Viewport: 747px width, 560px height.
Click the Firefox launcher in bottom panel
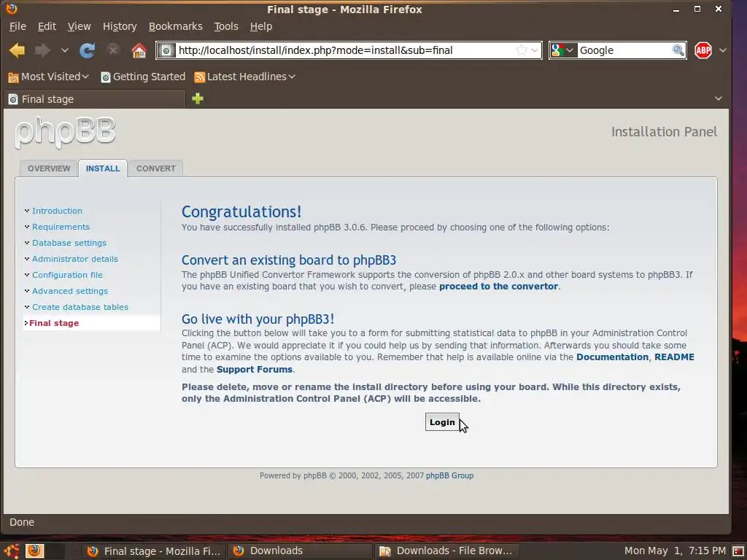(34, 551)
